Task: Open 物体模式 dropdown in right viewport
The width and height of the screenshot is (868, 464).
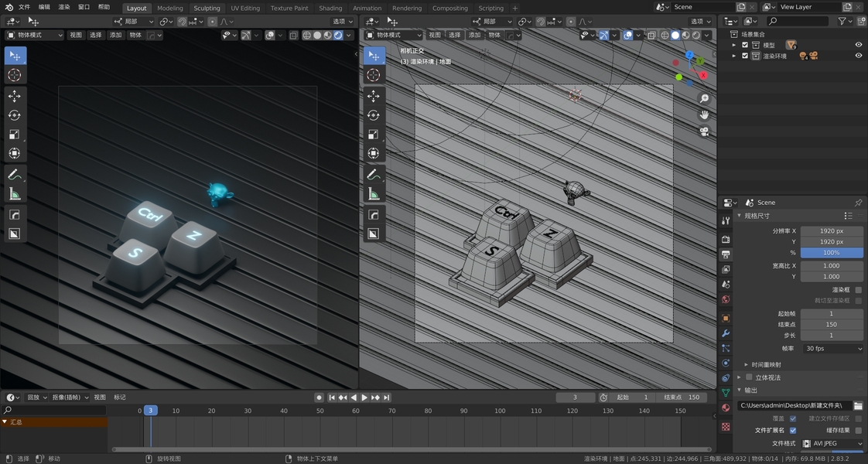Action: point(394,35)
